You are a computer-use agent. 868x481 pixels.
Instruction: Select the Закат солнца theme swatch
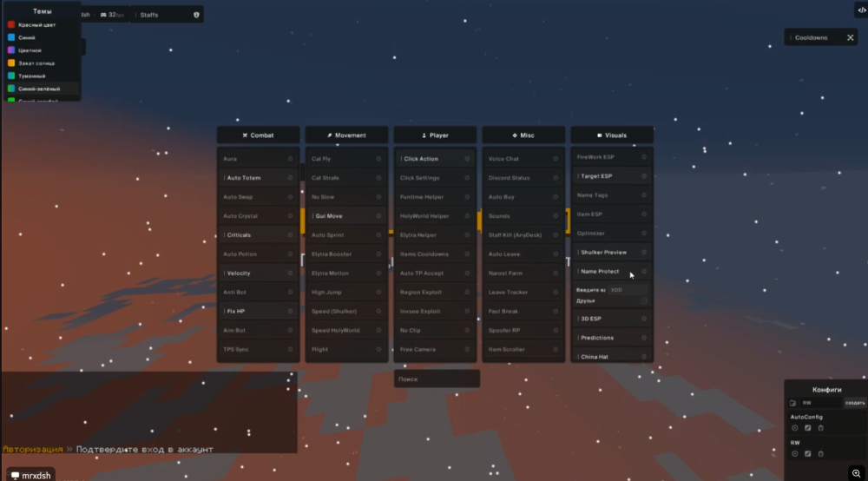[x=11, y=63]
